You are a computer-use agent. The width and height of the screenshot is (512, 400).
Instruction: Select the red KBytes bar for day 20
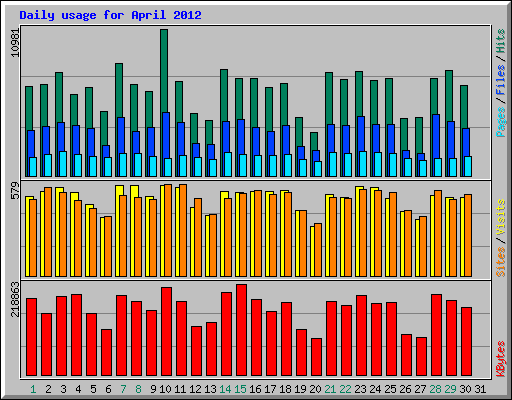coord(316,357)
